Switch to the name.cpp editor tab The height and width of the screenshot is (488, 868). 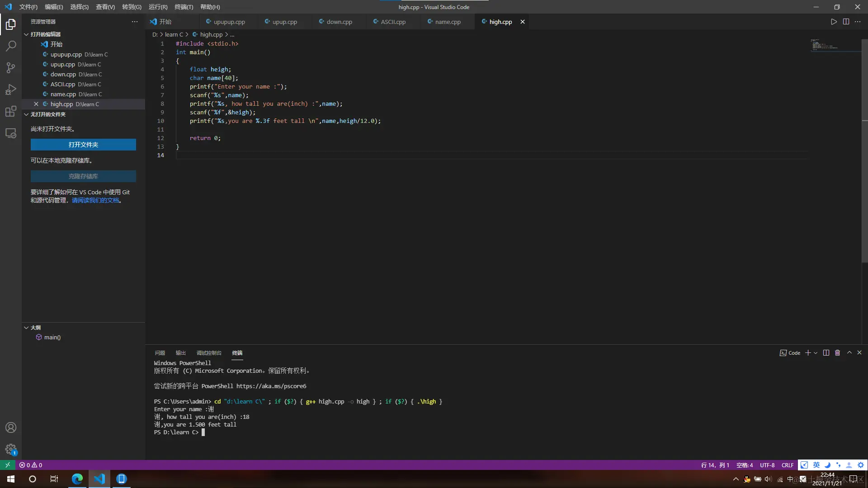click(448, 22)
